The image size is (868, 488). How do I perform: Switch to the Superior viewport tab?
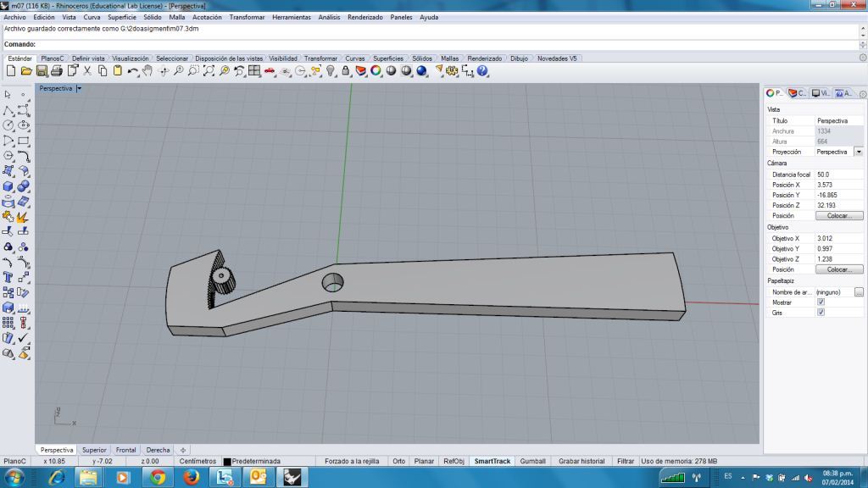[94, 450]
